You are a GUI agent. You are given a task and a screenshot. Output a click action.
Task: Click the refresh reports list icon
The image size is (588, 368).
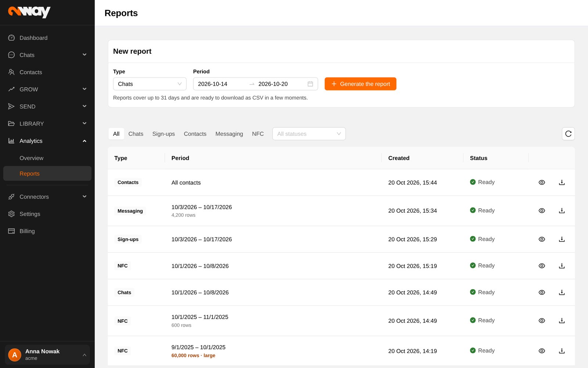pyautogui.click(x=568, y=134)
